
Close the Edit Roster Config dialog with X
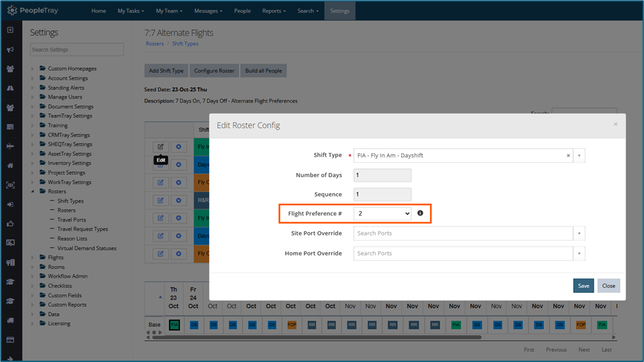[615, 124]
